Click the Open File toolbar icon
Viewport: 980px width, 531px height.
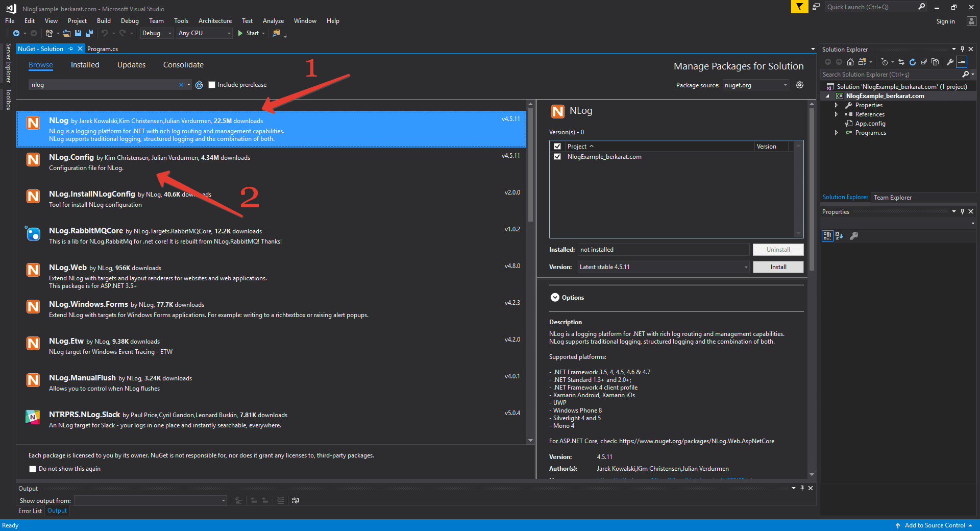pyautogui.click(x=67, y=33)
